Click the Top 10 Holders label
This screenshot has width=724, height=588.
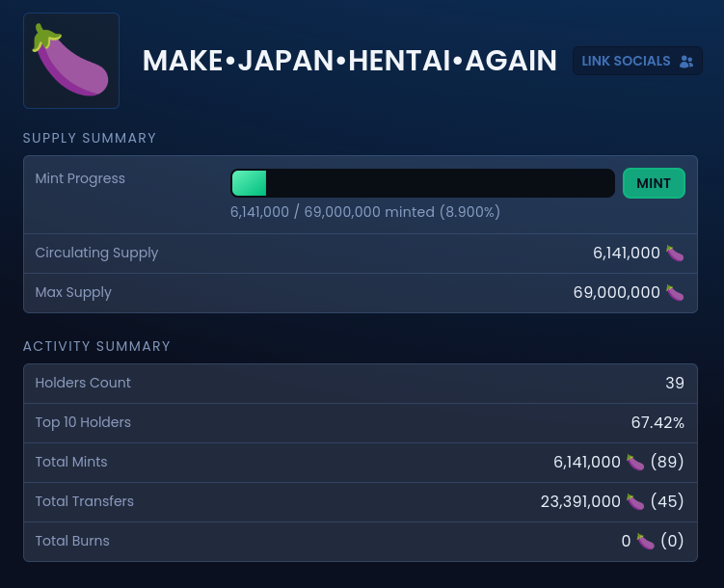tap(83, 422)
